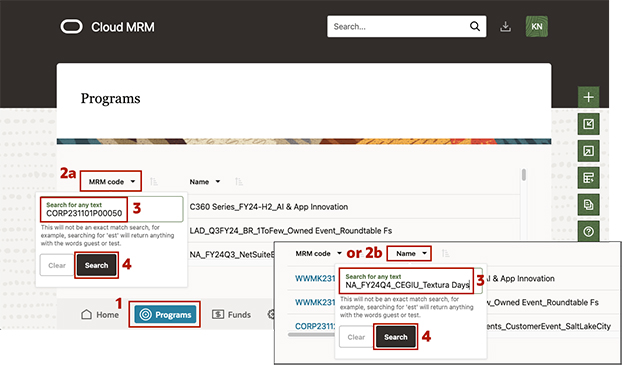Screen dimensions: 623x366
Task: Open the KN user avatar menu
Action: (537, 26)
